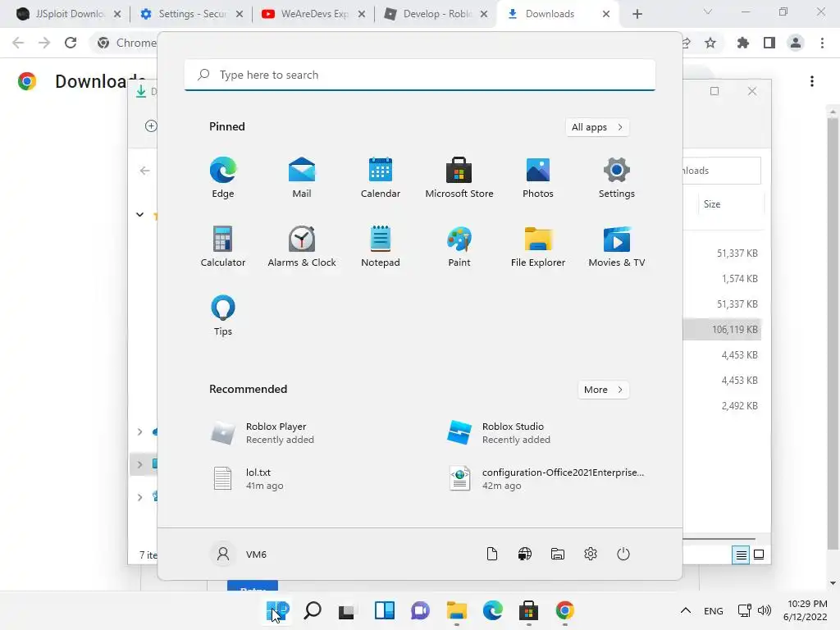The width and height of the screenshot is (840, 630).
Task: Open Chrome Extensions puzzle icon
Action: (x=742, y=43)
